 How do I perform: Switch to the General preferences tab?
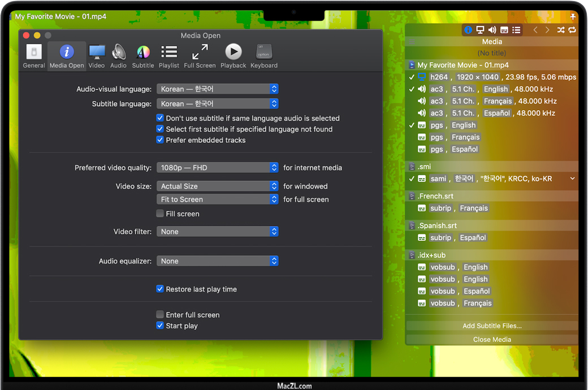click(34, 56)
